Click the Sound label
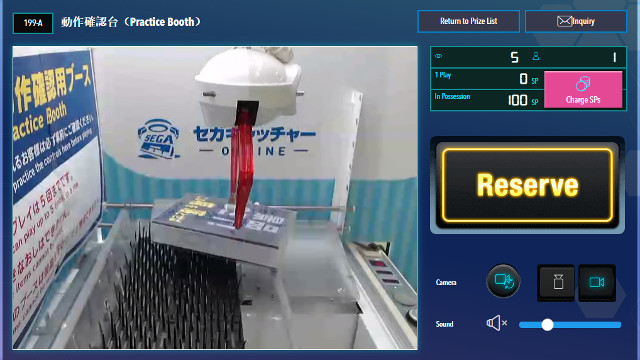This screenshot has height=360, width=640. [444, 324]
